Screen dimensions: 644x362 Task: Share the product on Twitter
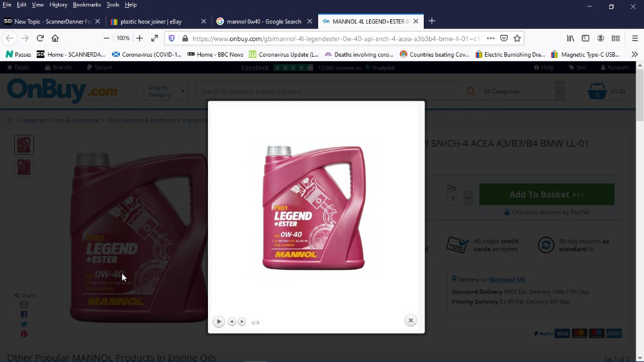click(24, 324)
